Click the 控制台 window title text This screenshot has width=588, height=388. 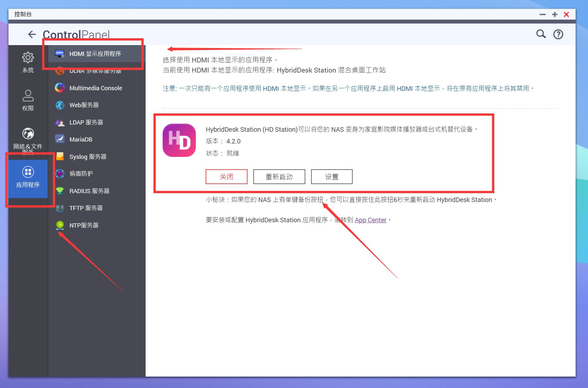point(23,14)
